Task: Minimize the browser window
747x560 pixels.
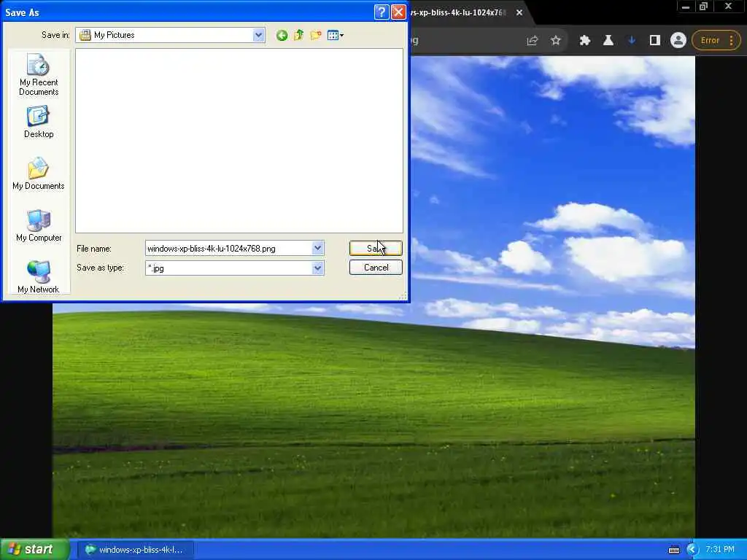Action: pos(686,7)
